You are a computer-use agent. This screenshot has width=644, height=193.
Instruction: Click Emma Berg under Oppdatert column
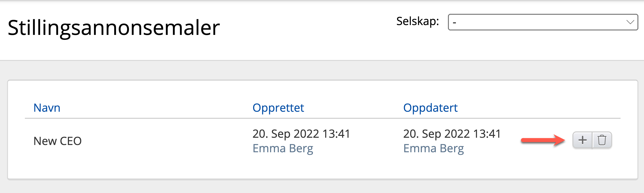pyautogui.click(x=433, y=148)
